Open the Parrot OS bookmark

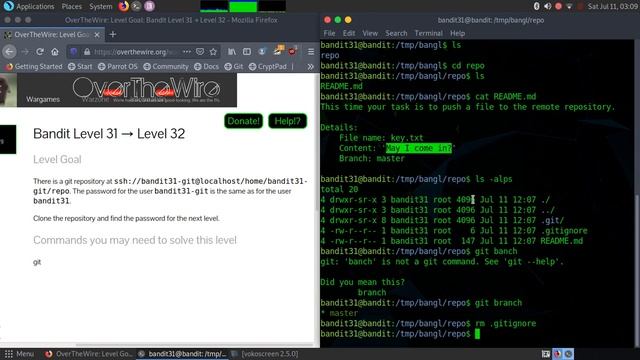click(x=118, y=67)
